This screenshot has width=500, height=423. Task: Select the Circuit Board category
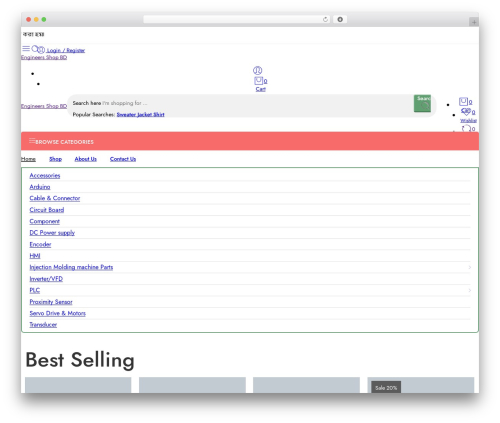click(47, 210)
